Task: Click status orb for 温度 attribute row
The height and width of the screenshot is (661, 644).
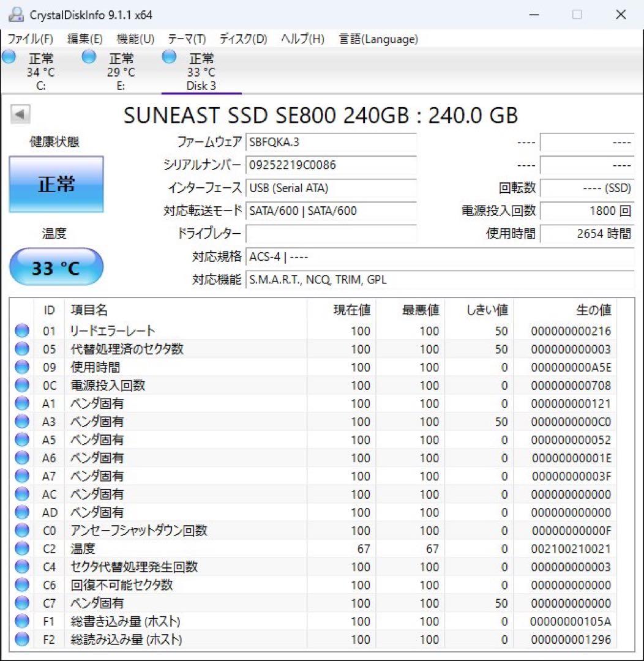Action: (x=22, y=549)
